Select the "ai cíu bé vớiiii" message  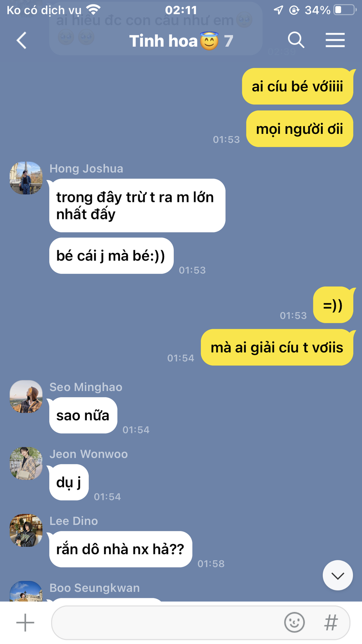(x=298, y=86)
